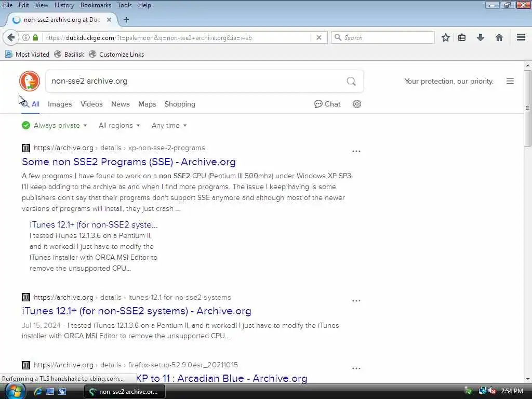Click the DuckDuckGo duck logo

30,81
